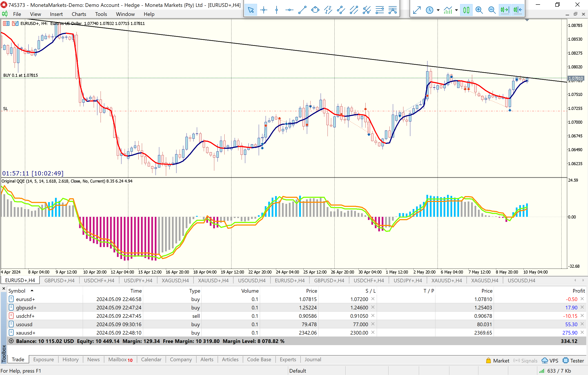Toggle candlestick chart mode
Screen dimensions: 588x375
pyautogui.click(x=466, y=10)
